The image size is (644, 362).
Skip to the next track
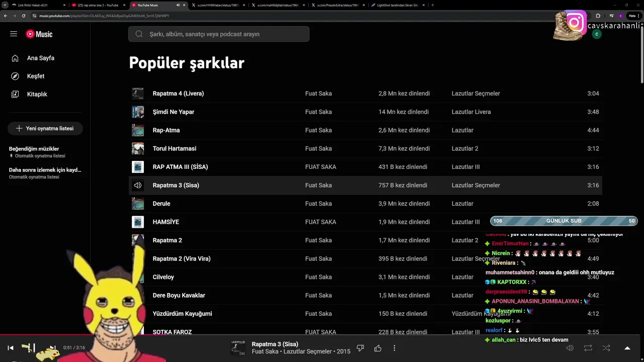point(52,348)
